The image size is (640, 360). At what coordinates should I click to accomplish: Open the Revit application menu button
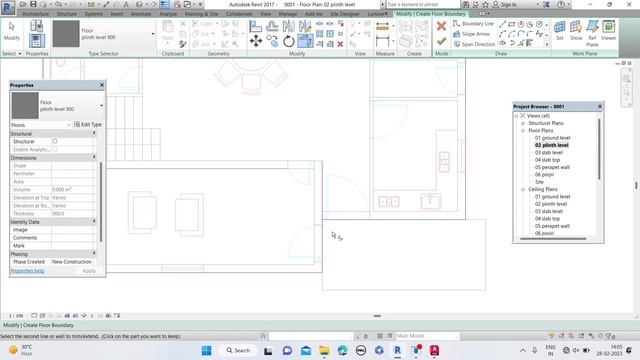coord(8,7)
